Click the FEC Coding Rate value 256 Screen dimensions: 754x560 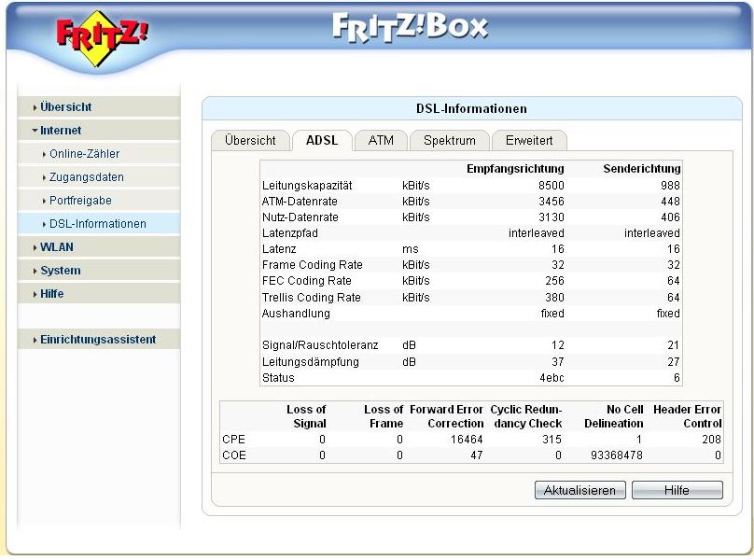point(554,281)
